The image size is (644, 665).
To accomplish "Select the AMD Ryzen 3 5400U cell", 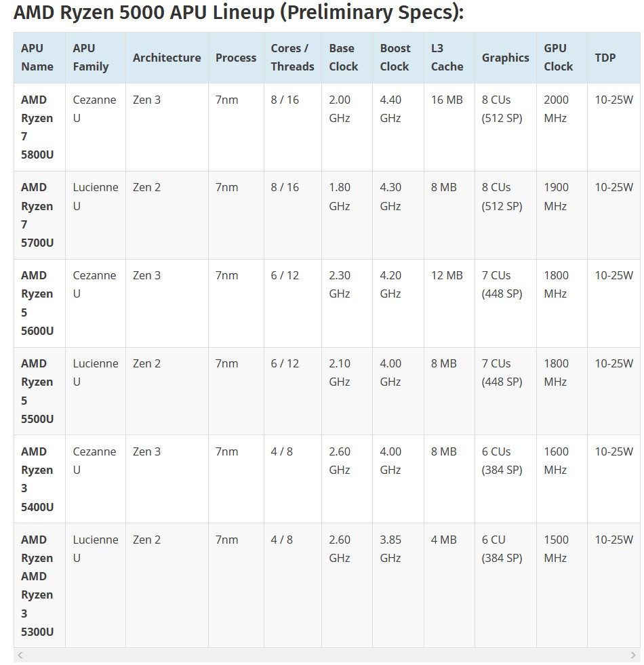I will (x=39, y=479).
